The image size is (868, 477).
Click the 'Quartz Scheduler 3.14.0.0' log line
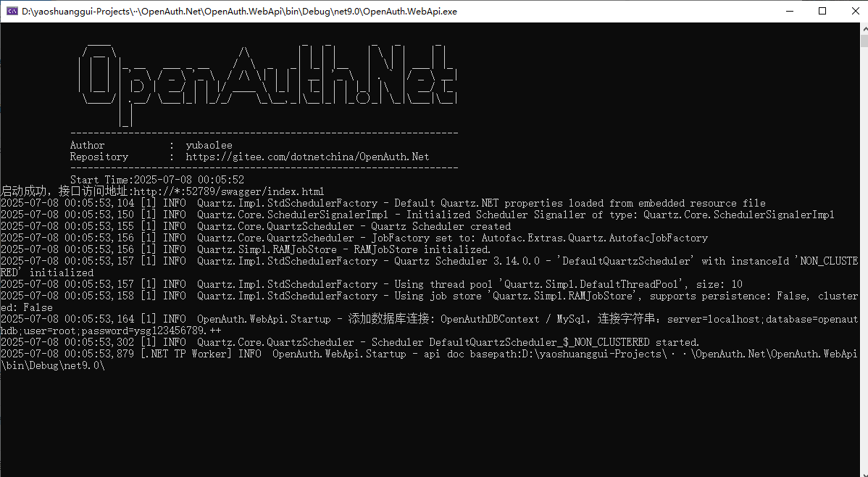[x=429, y=267]
